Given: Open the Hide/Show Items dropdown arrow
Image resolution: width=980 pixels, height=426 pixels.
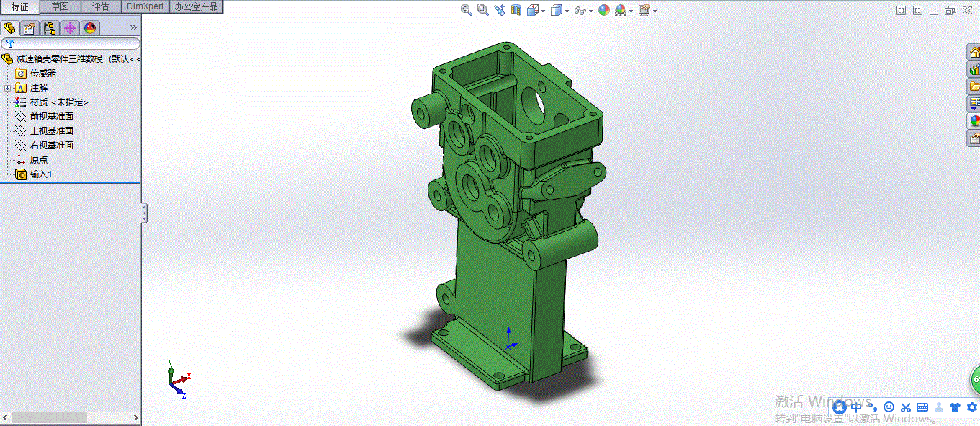Looking at the screenshot, I should [x=591, y=11].
